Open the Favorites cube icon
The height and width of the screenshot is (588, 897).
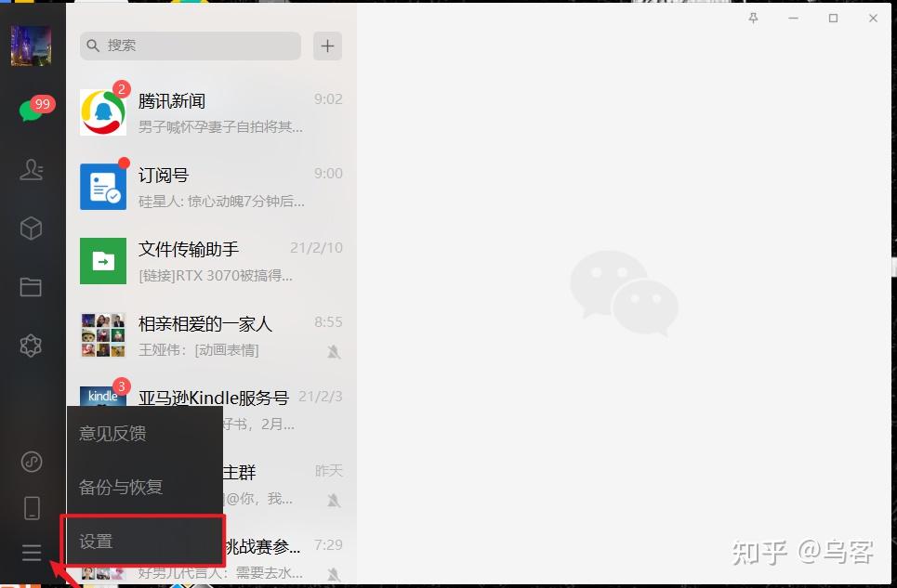(31, 228)
